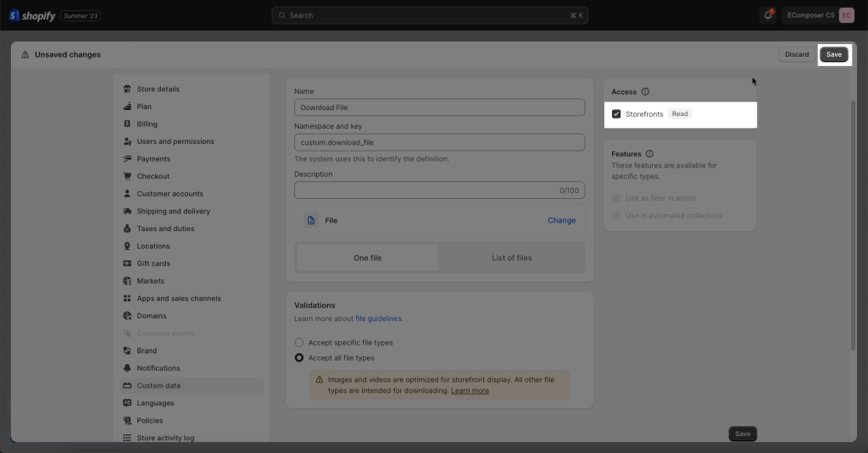Click the Read badge beside Storefronts

point(680,114)
